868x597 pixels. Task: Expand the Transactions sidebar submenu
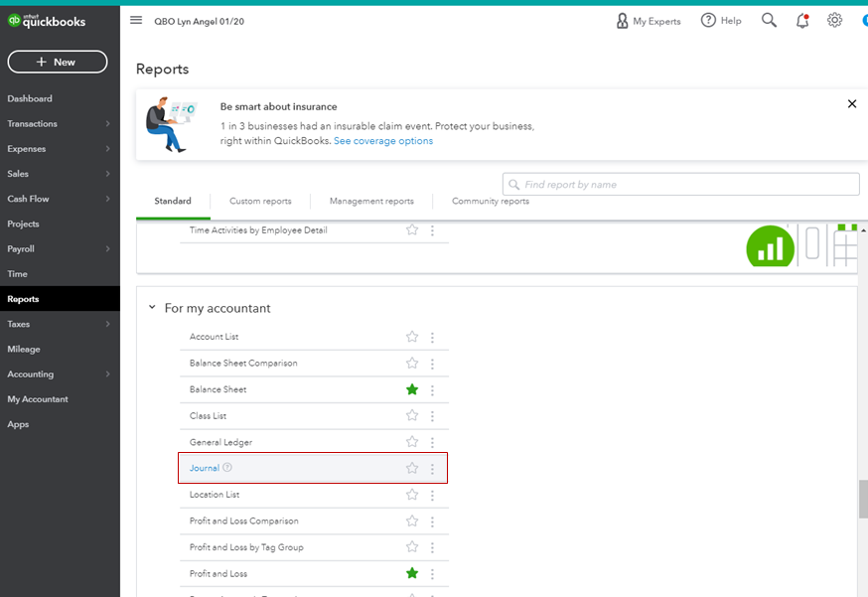[108, 123]
